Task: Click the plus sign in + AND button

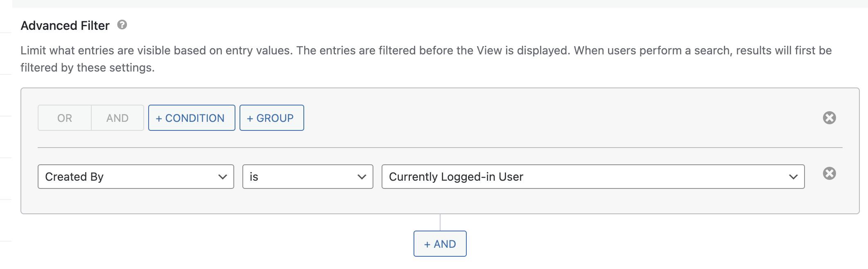Action: click(x=427, y=244)
